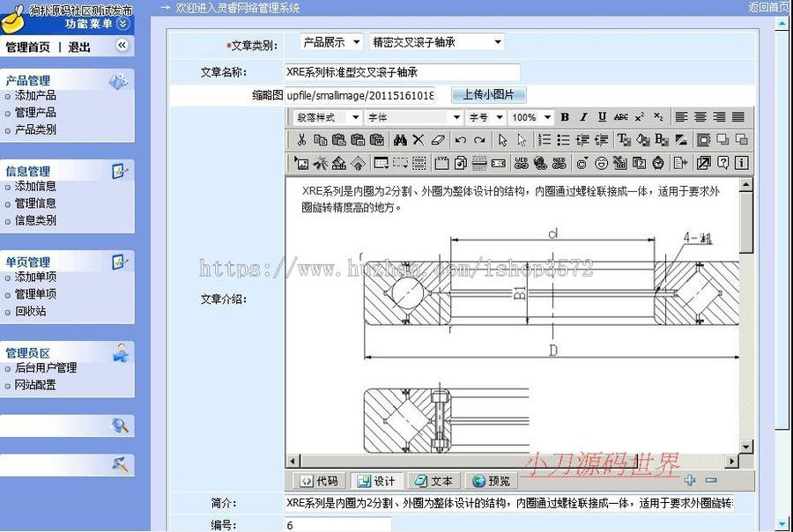
Task: Align text left
Action: [x=681, y=117]
